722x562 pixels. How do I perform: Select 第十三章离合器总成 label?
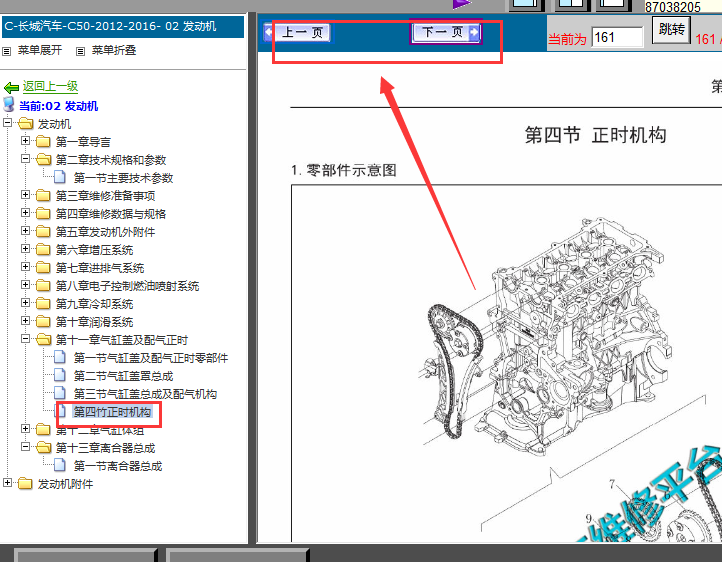pyautogui.click(x=105, y=448)
